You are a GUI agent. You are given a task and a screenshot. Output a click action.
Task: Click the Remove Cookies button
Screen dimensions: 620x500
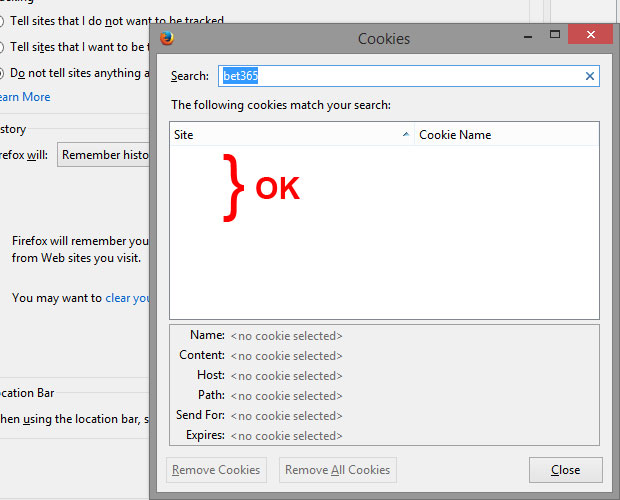216,470
